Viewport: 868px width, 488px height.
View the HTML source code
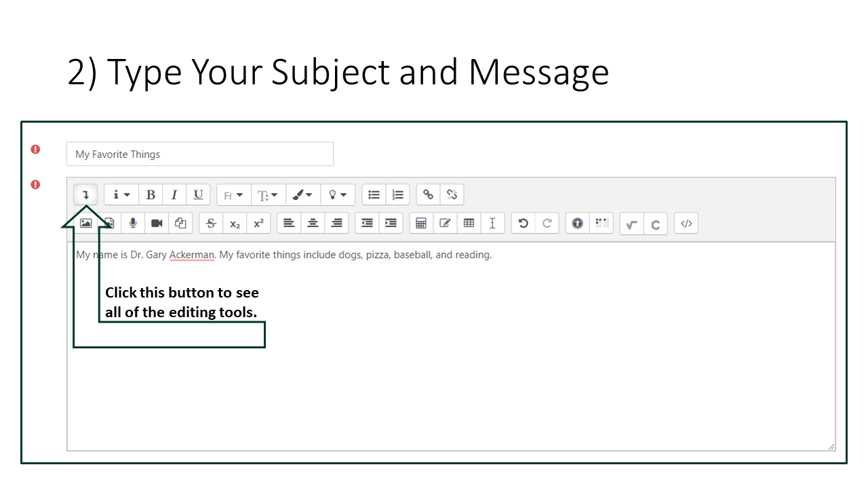(686, 223)
